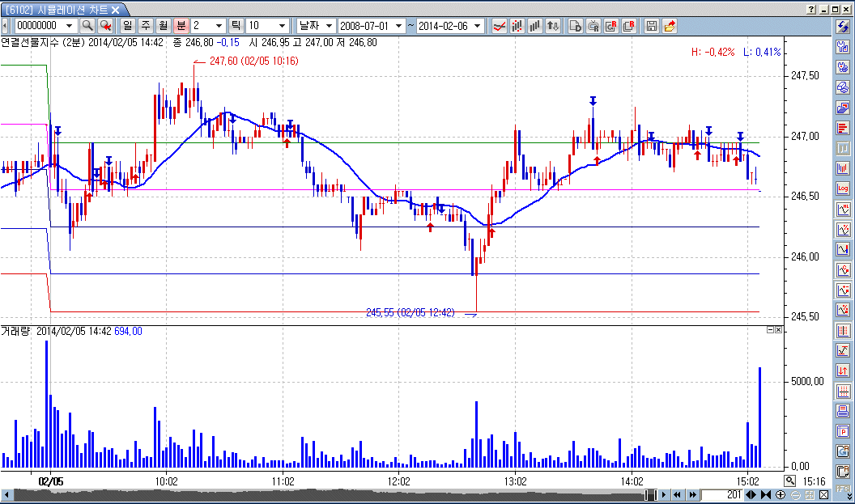The width and height of the screenshot is (855, 504).
Task: Click the red line chart type icon
Action: [500, 26]
